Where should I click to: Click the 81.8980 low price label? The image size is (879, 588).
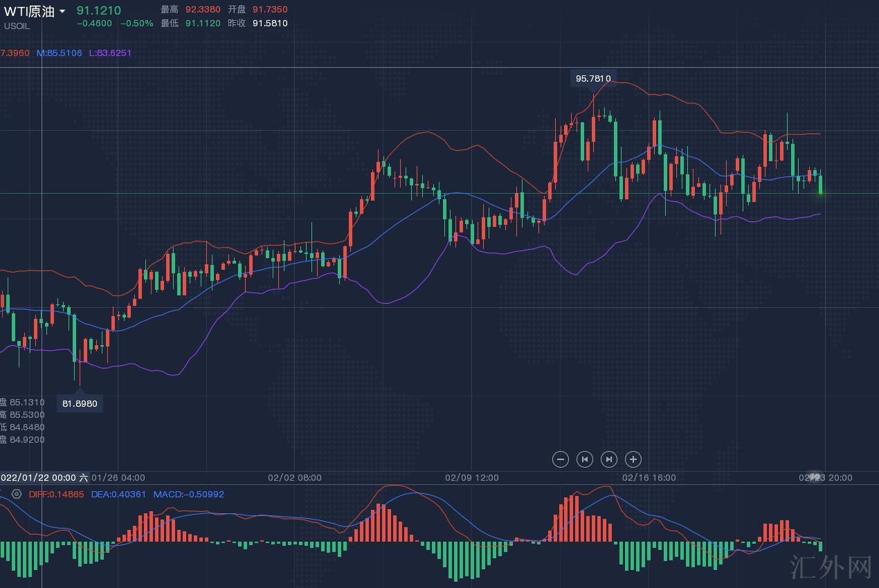point(80,403)
